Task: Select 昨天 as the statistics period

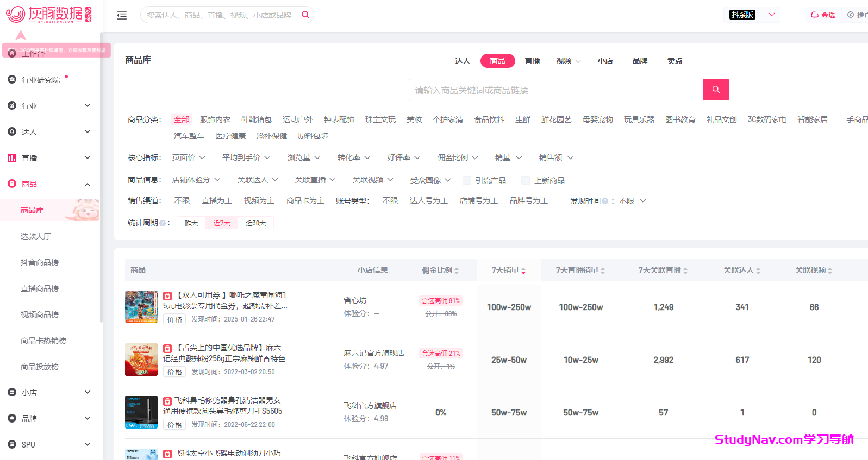Action: pos(191,223)
